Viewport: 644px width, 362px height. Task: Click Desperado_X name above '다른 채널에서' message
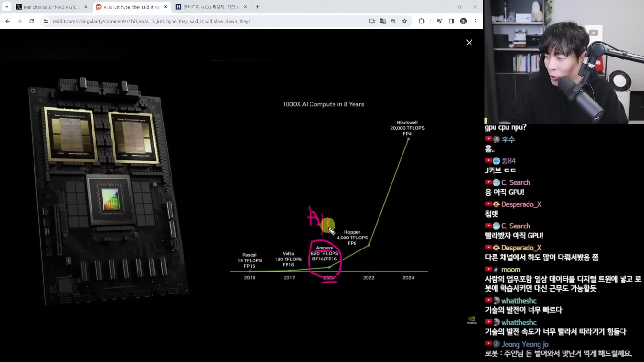tap(521, 248)
